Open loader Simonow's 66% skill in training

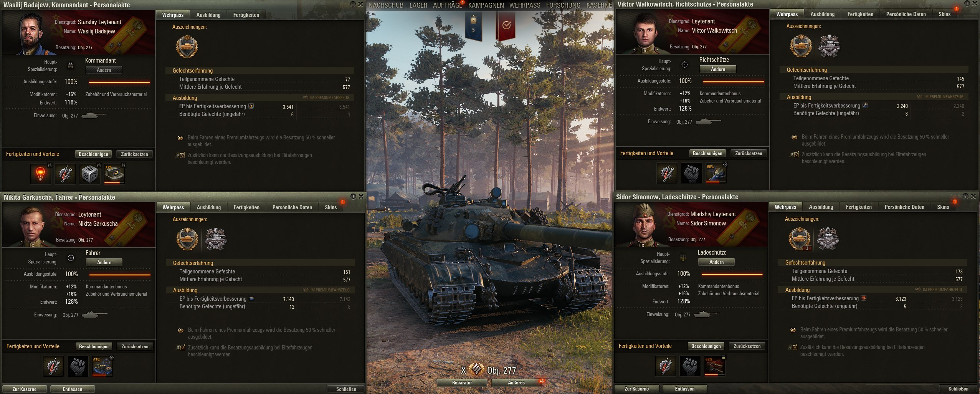[714, 366]
